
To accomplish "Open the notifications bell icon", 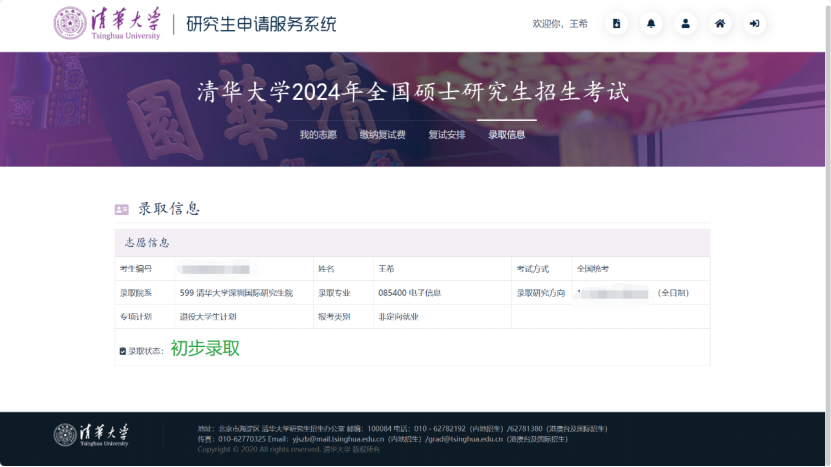I will [x=651, y=24].
